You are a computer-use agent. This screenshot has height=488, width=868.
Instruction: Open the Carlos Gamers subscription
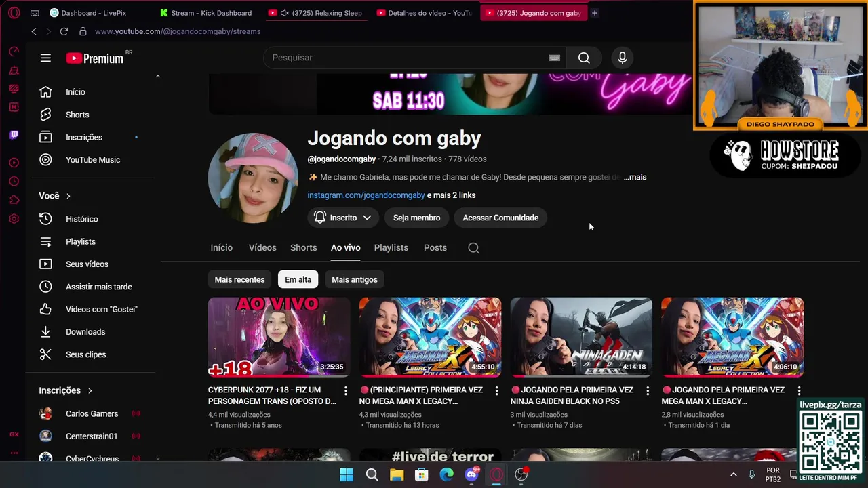92,414
